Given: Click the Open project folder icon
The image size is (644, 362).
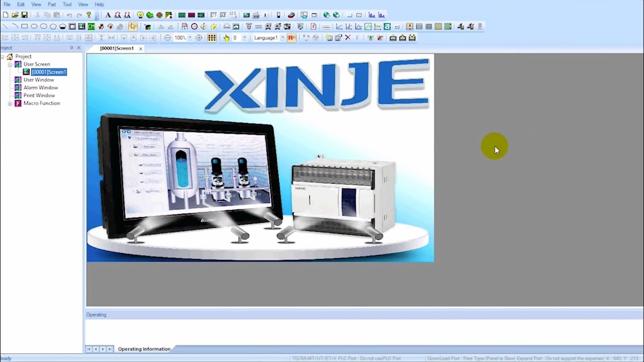Looking at the screenshot, I should (15, 15).
